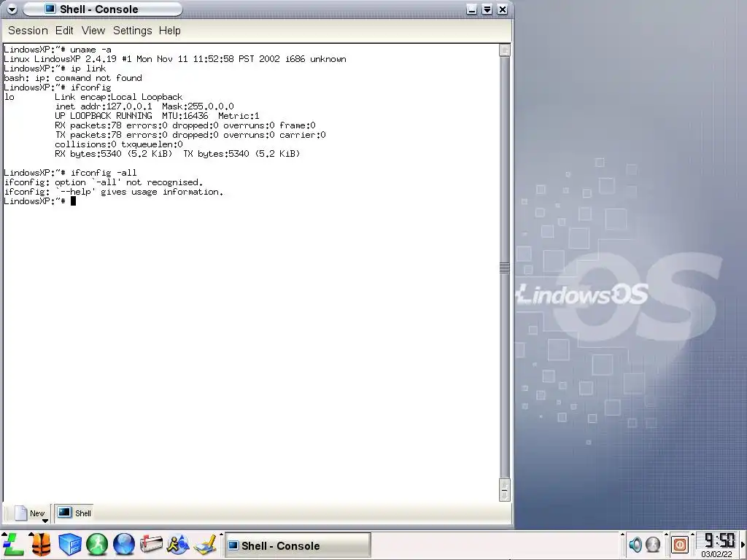Click 'inet addr:127.0.0.1' in the output
Viewport: 747px width, 560px height.
[x=104, y=106]
